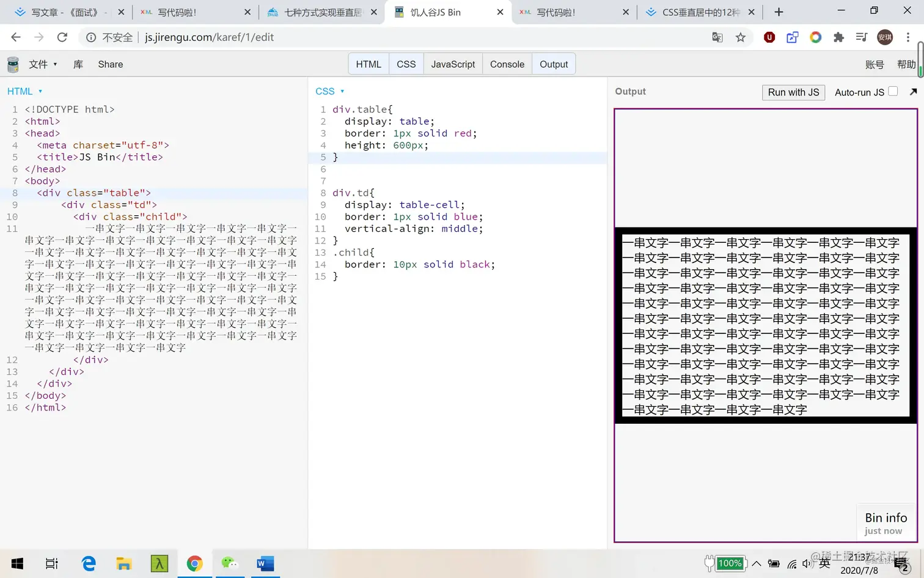Click the JS Bin logo icon
This screenshot has width=924, height=578.
[x=13, y=64]
